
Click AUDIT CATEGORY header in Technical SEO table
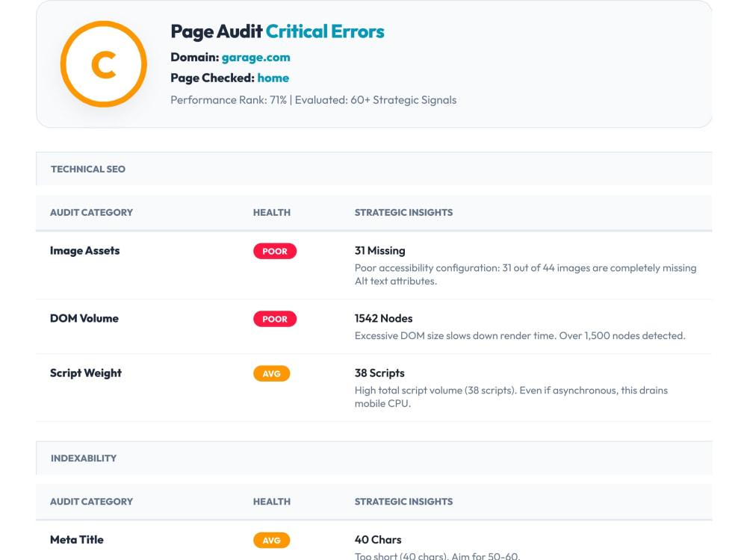pos(91,212)
